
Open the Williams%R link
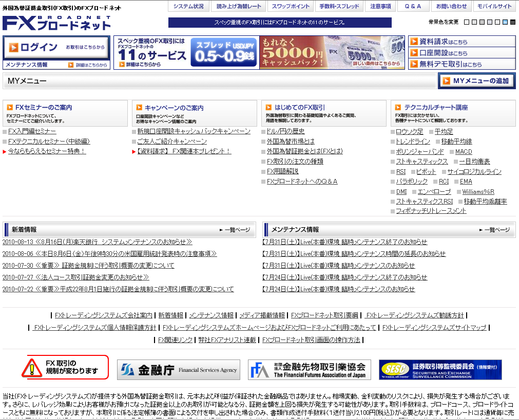tap(478, 192)
